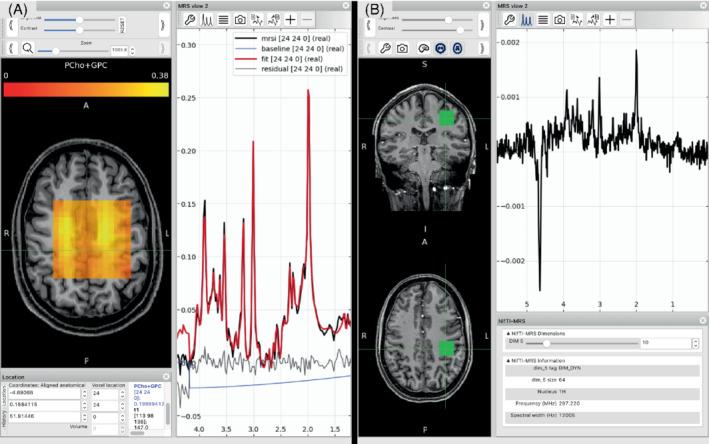This screenshot has width=709, height=444.
Task: Click export data series icon in panel B MRS toolbar
Action: 593,20
